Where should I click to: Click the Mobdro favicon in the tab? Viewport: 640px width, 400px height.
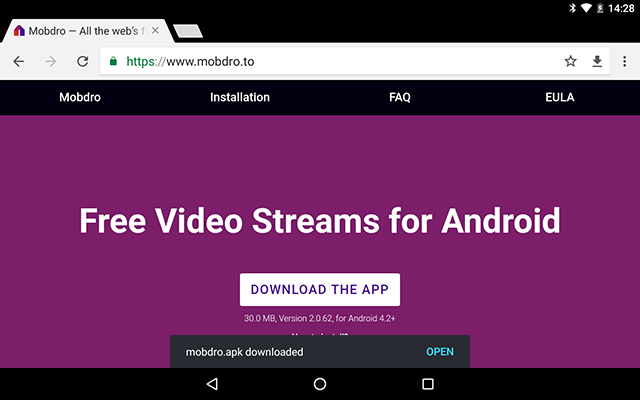19,31
